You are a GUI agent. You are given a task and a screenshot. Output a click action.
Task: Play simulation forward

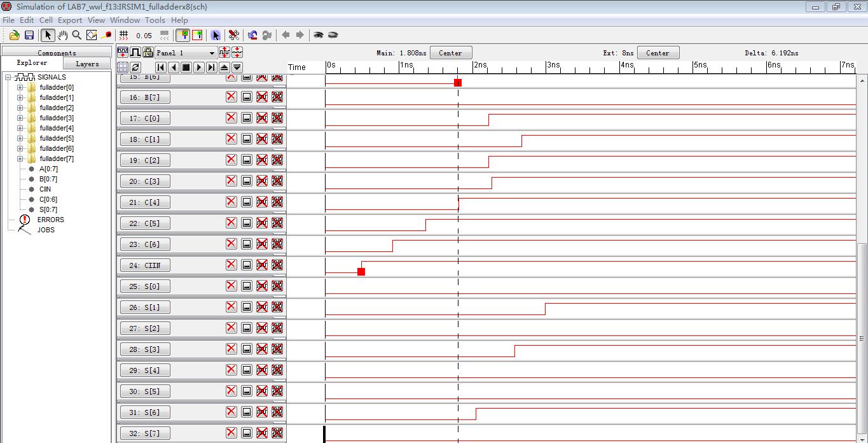coord(198,67)
